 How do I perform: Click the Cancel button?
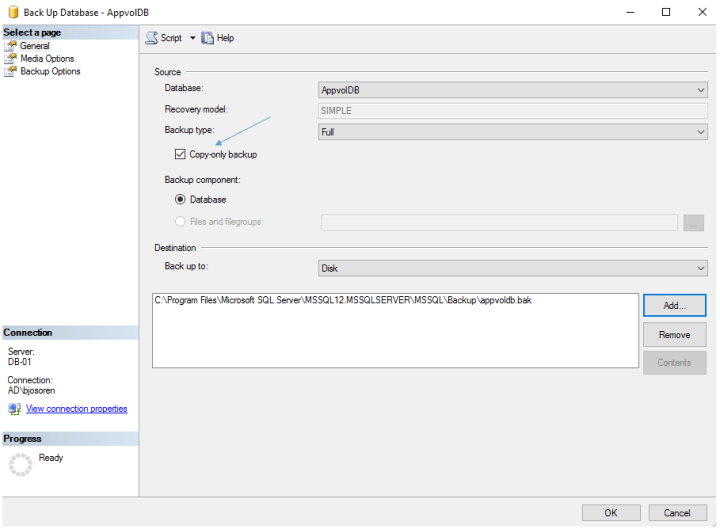pos(677,513)
